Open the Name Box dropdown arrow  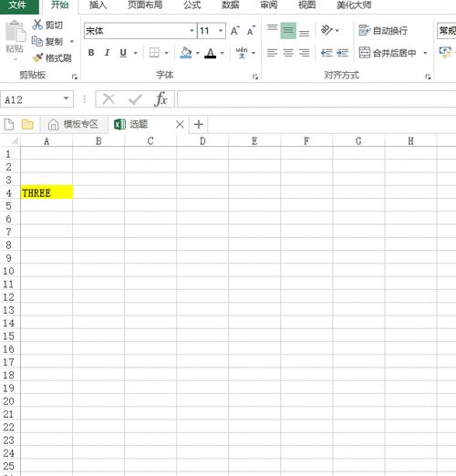tap(66, 98)
